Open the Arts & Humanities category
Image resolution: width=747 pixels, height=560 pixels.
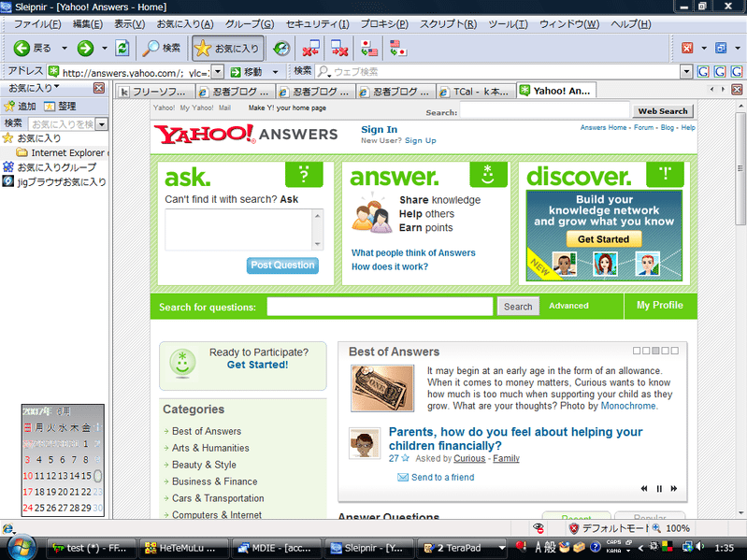(210, 448)
